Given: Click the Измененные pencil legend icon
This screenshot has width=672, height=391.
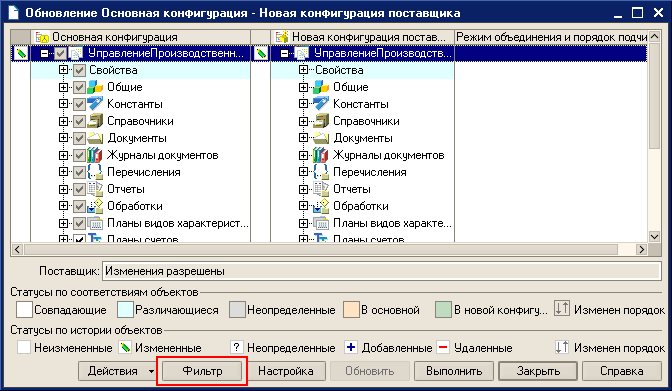Looking at the screenshot, I should [125, 347].
